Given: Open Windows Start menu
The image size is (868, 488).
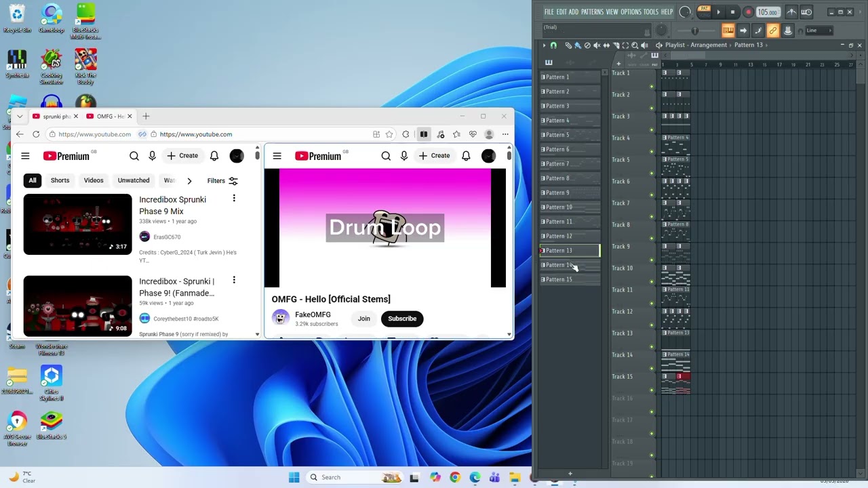Looking at the screenshot, I should point(294,477).
